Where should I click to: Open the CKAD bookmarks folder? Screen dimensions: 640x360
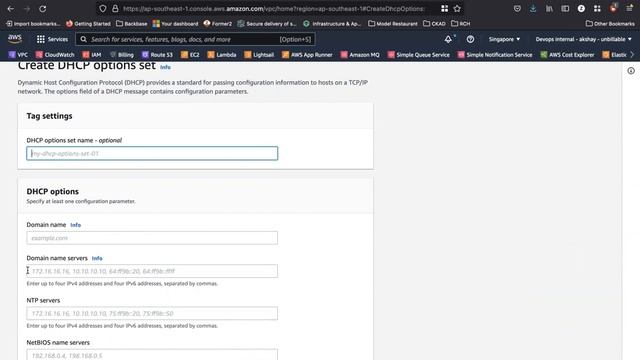coord(434,24)
